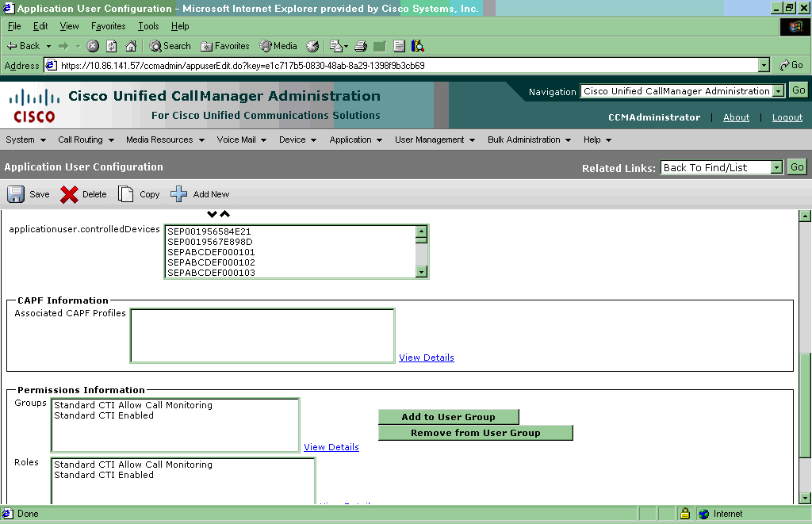This screenshot has width=812, height=524.
Task: Click Go button next to Navigation
Action: coord(799,90)
